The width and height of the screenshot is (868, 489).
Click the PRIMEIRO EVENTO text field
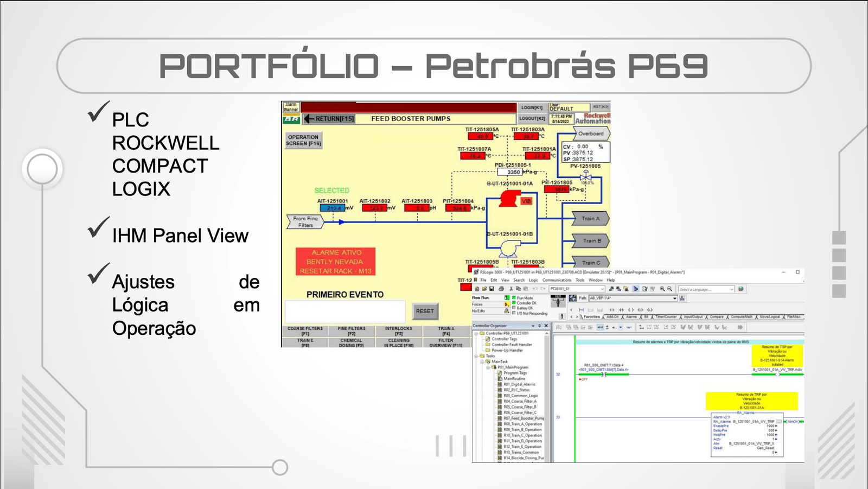pos(345,312)
